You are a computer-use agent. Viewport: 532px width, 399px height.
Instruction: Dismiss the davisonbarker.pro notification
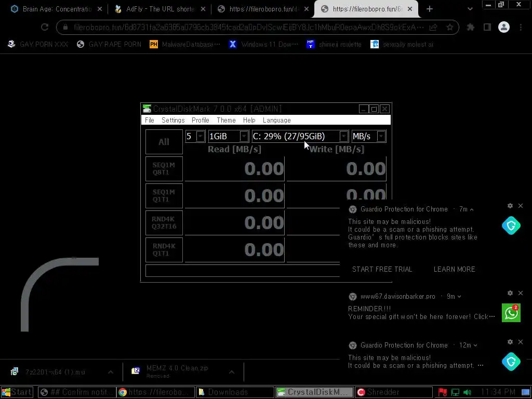pyautogui.click(x=521, y=293)
